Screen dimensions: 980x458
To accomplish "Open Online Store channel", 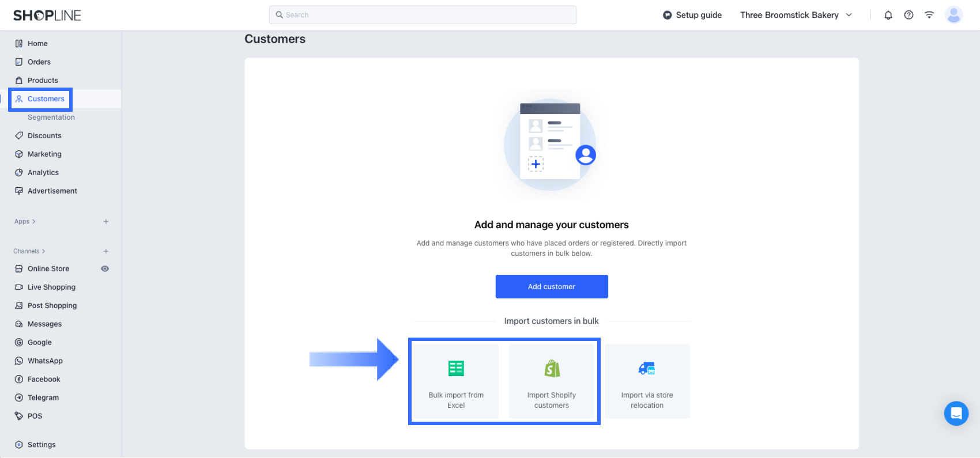I will [48, 268].
